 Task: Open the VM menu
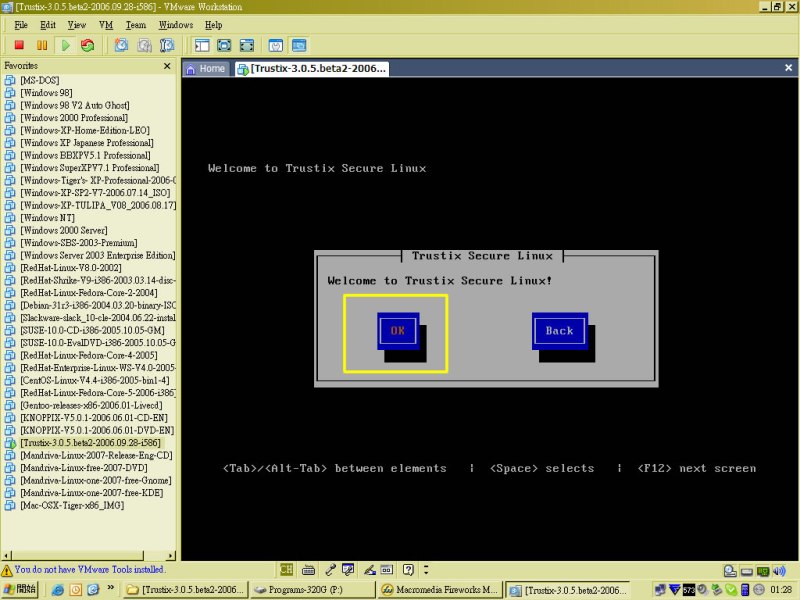[106, 25]
